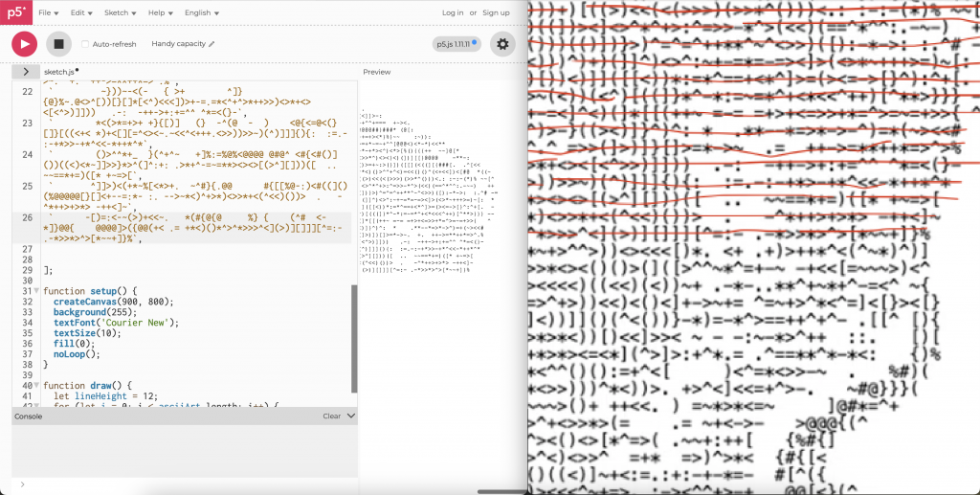Enable the Auto-refresh checkbox
This screenshot has width=980, height=495.
coord(85,44)
